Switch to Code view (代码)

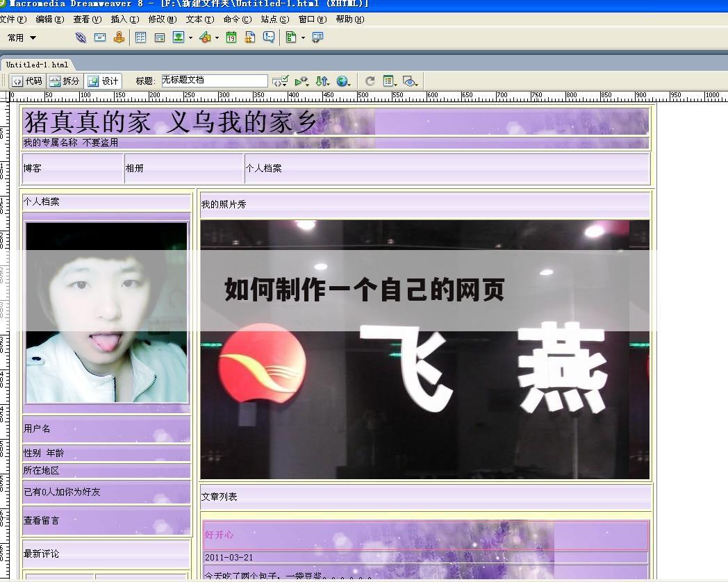(x=27, y=81)
